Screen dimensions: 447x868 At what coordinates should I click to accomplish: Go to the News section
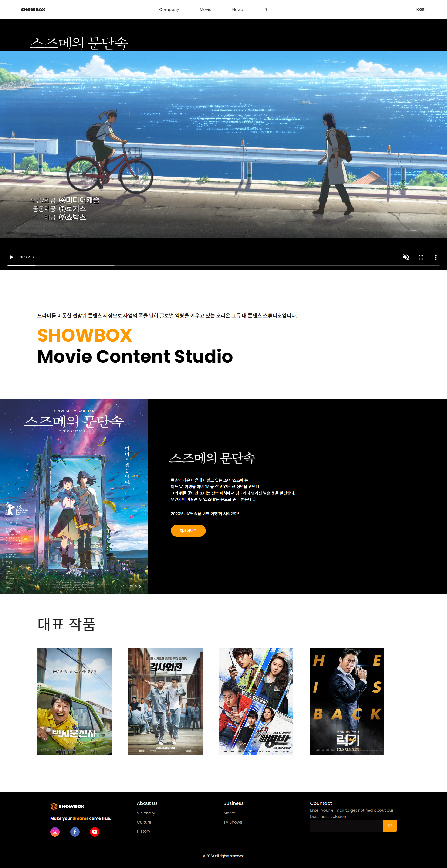237,10
